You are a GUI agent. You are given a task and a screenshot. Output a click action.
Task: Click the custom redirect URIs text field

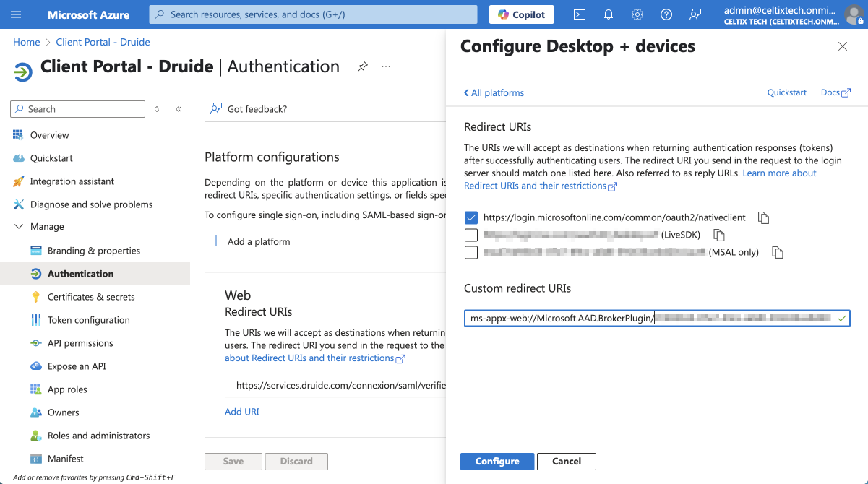(x=650, y=319)
